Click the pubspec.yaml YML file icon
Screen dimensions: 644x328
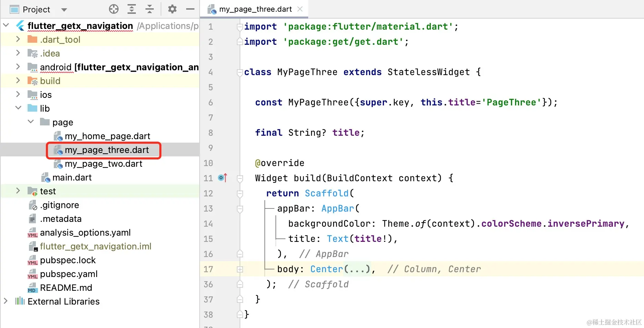click(x=32, y=274)
